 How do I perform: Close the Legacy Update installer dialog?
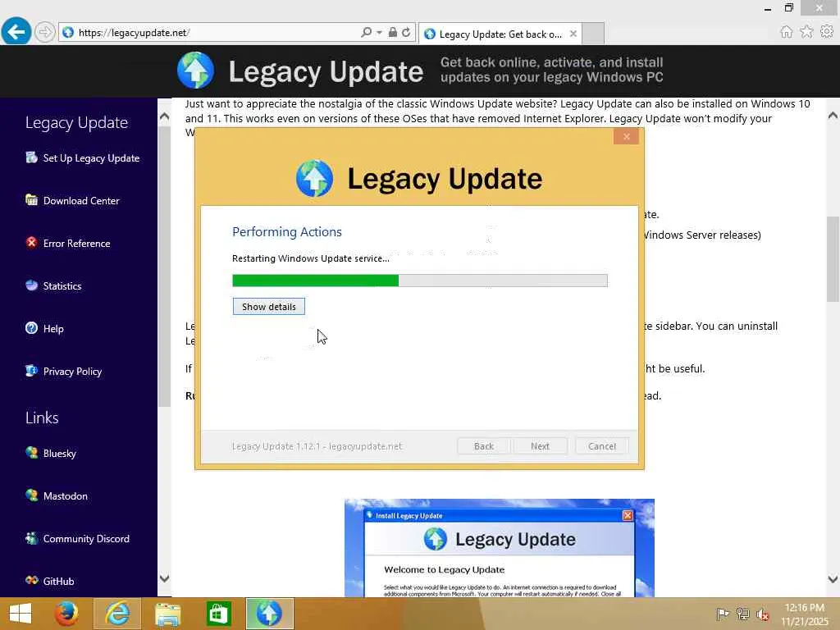click(626, 137)
